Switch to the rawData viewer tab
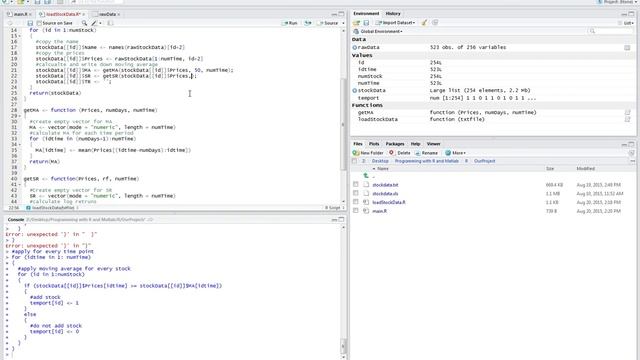Image resolution: width=640 pixels, height=360 pixels. (107, 14)
